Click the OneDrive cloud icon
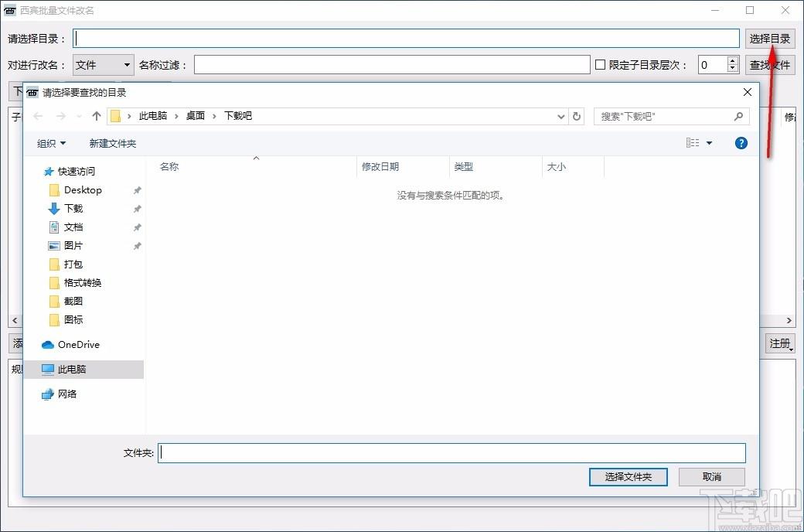 pos(48,345)
